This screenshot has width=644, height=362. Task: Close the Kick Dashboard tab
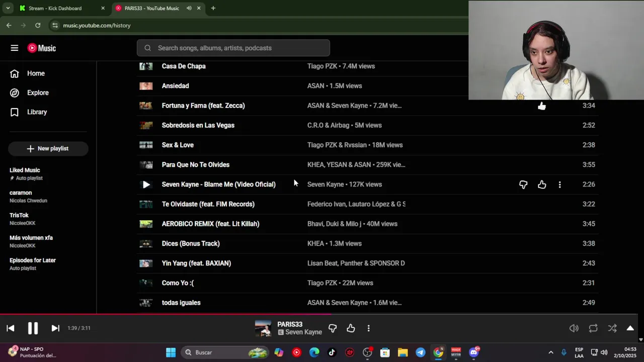coord(103,8)
